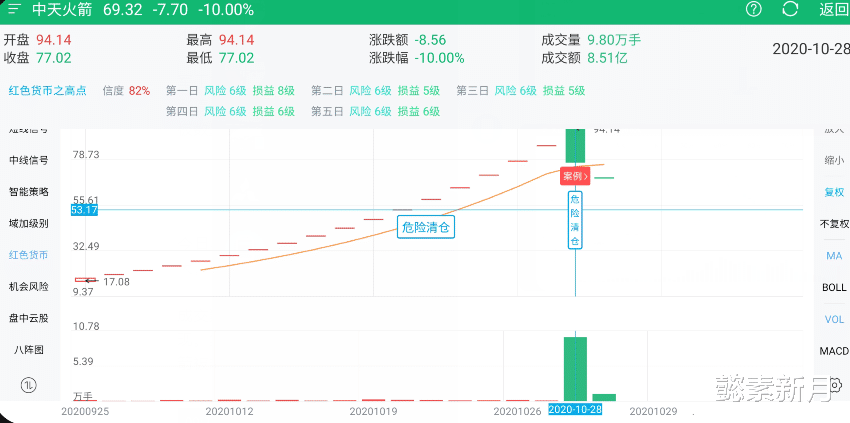Click the 红色货币之高点 link
This screenshot has width=850, height=423.
pos(47,91)
